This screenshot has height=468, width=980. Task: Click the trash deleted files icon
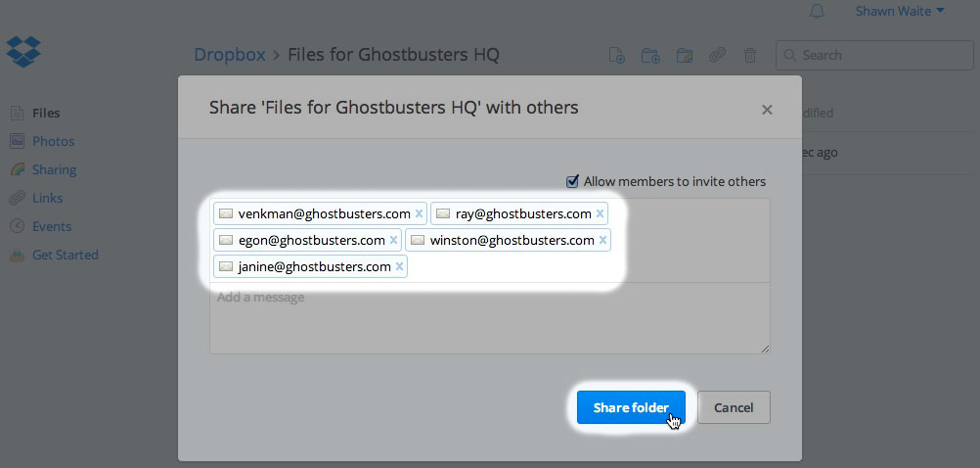tap(750, 55)
